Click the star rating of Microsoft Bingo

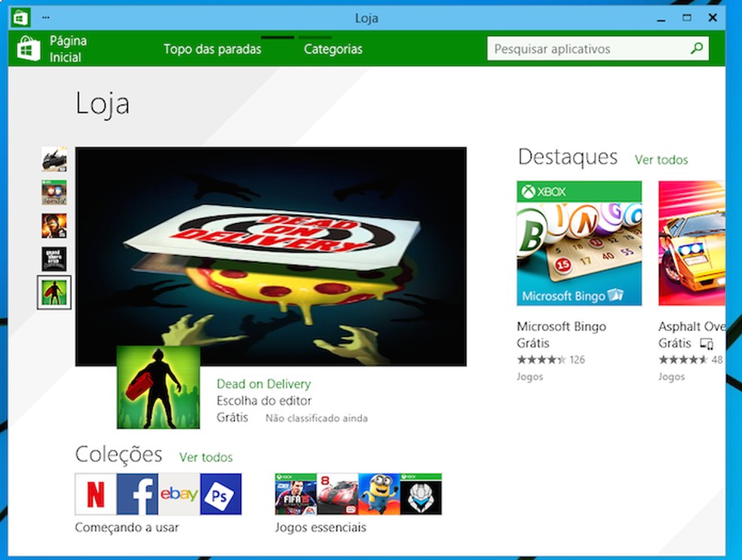point(541,360)
